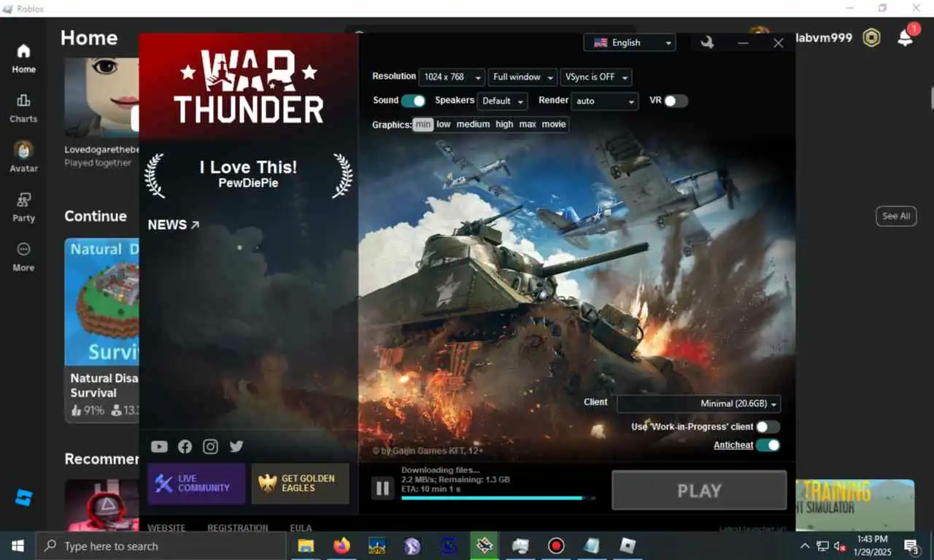Open Client Minimal (20.6GB) dropdown

(699, 403)
